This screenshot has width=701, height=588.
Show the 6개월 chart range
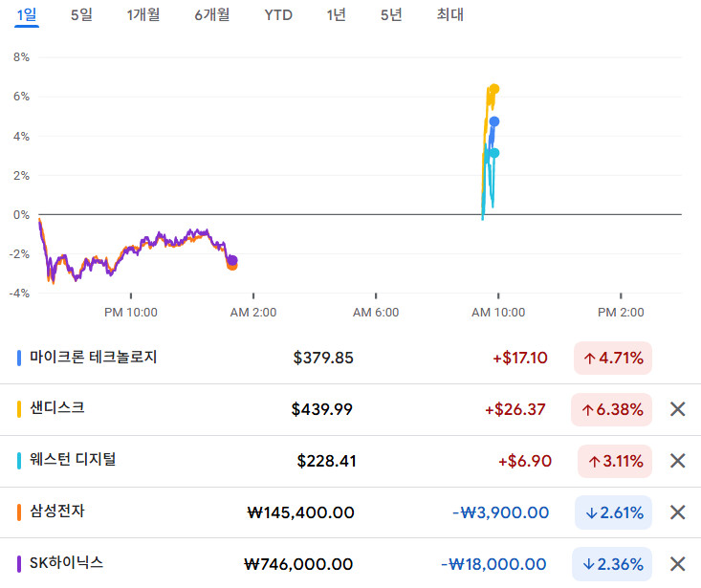pyautogui.click(x=211, y=15)
